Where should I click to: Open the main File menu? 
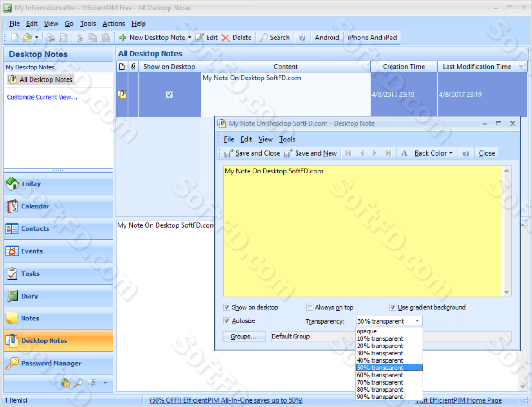pos(14,24)
